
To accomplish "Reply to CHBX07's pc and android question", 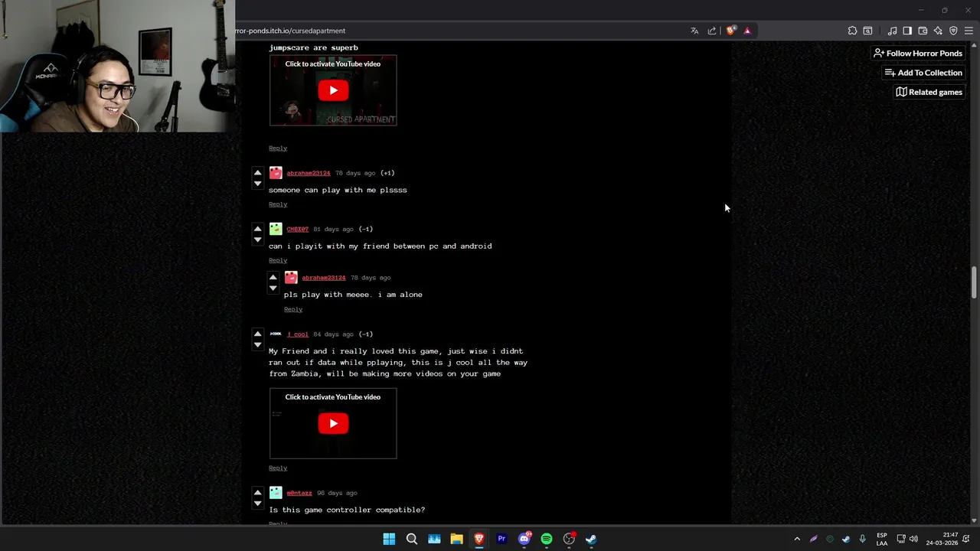I will [278, 260].
